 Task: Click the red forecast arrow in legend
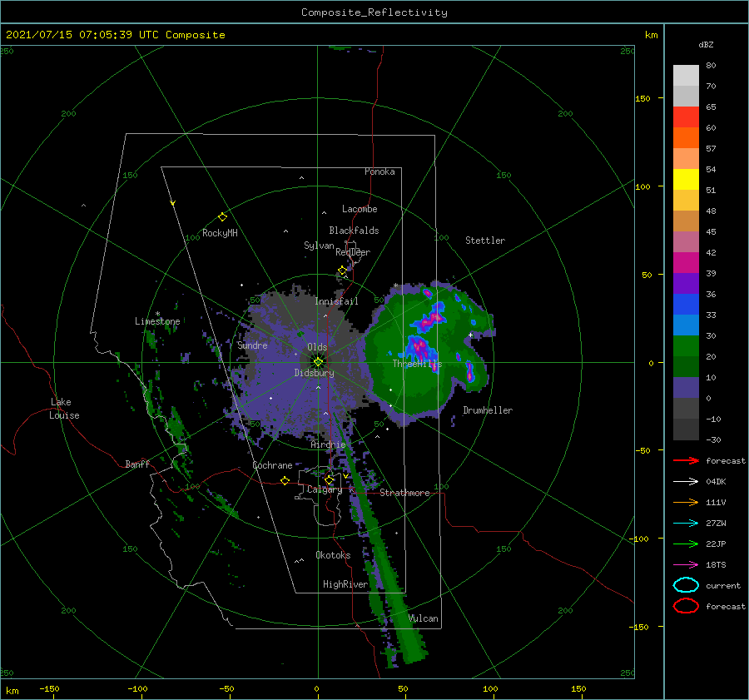pyautogui.click(x=686, y=460)
